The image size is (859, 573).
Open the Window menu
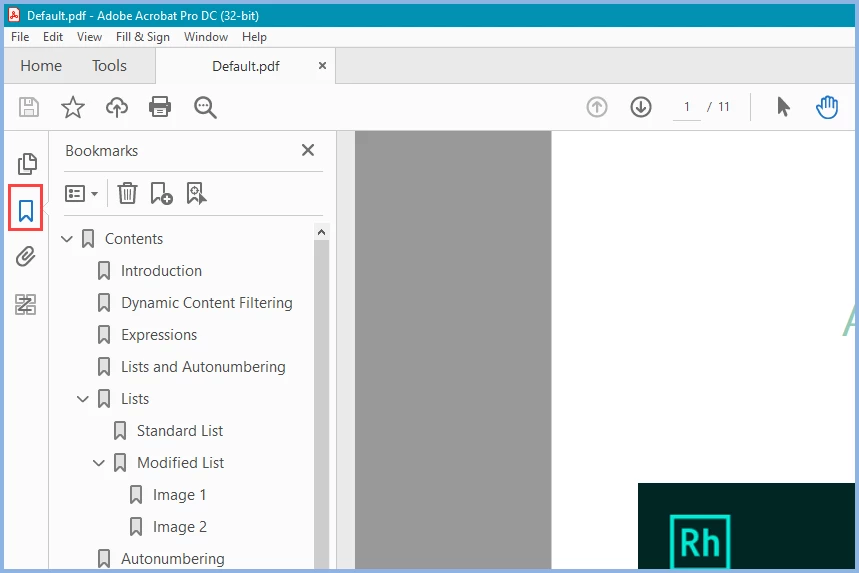click(206, 37)
